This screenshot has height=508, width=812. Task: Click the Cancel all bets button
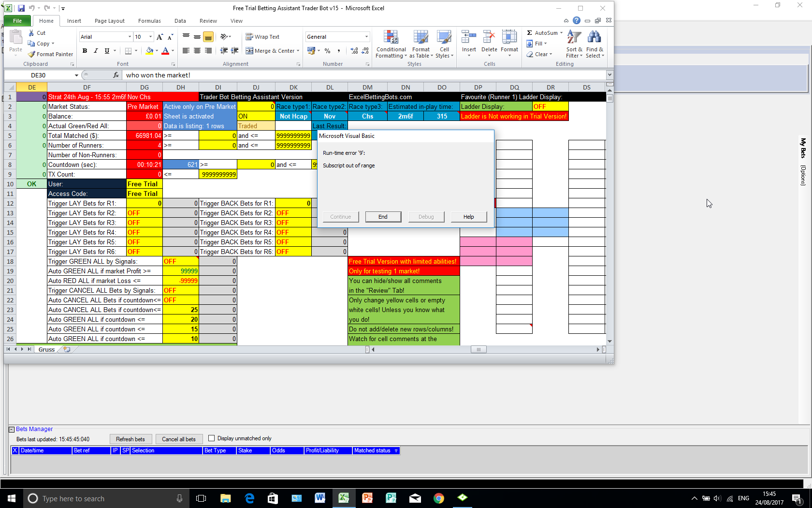179,439
